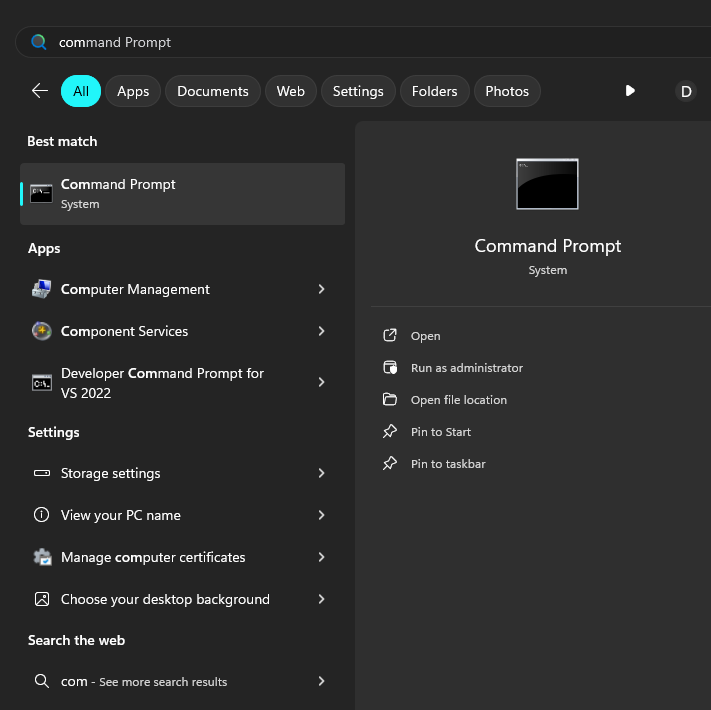The height and width of the screenshot is (710, 711).
Task: Click the Command Prompt icon in best match
Action: (x=41, y=194)
